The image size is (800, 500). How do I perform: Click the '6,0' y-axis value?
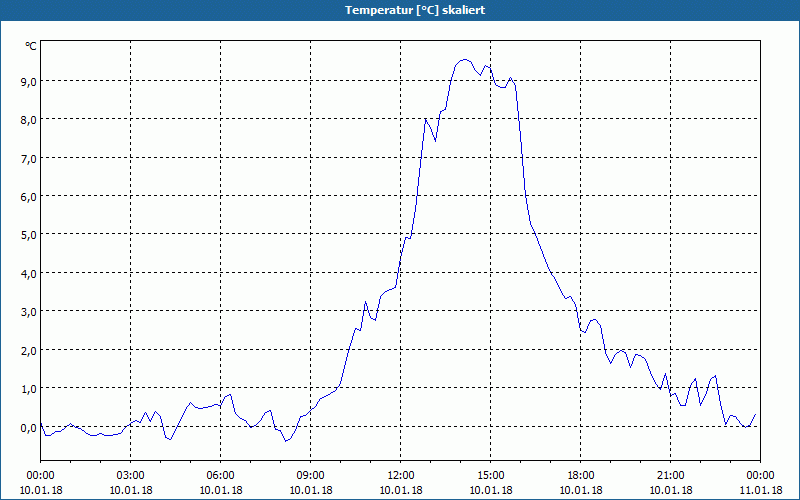coord(29,197)
